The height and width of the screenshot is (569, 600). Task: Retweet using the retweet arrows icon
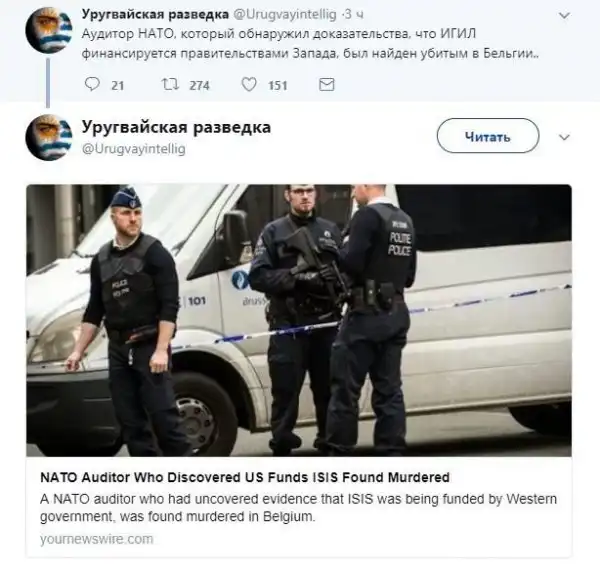click(x=170, y=84)
